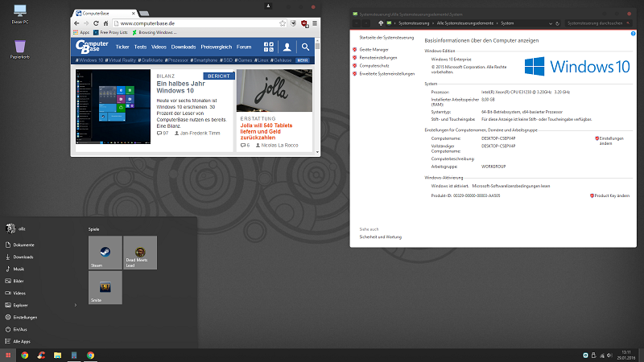Open the Downloads section on ComputerBase
This screenshot has width=644, height=362.
coord(184,47)
